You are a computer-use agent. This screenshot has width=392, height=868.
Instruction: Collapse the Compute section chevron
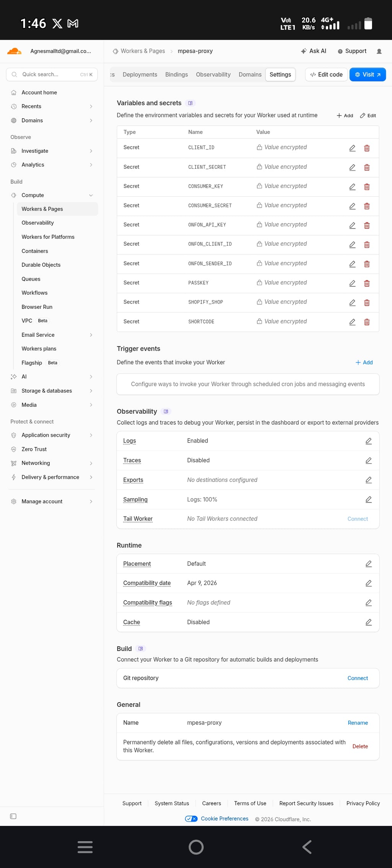tap(91, 195)
